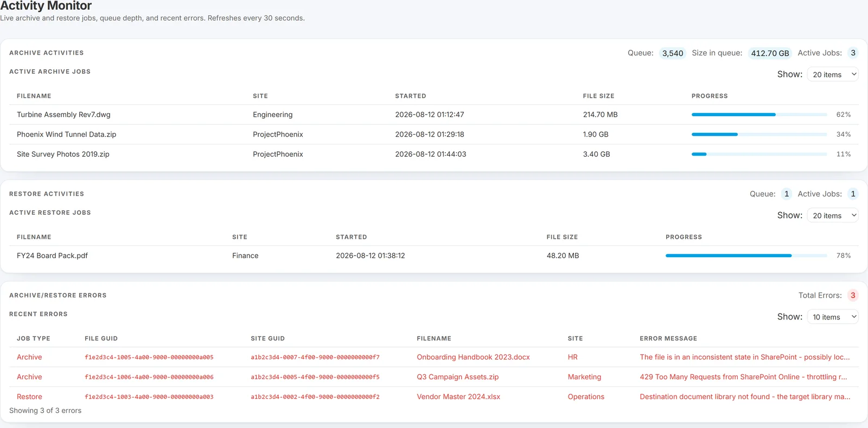Click the Finance site cell
This screenshot has width=868, height=428.
tap(245, 255)
